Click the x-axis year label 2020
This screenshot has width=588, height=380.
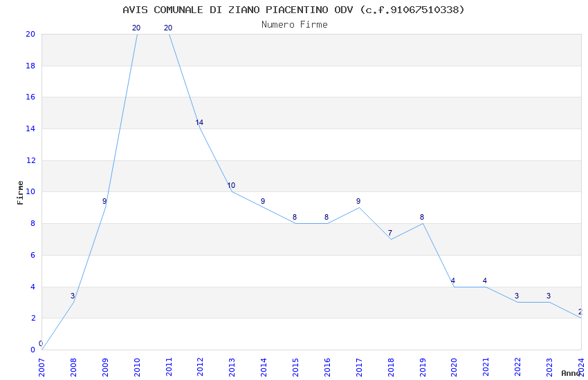pos(454,368)
